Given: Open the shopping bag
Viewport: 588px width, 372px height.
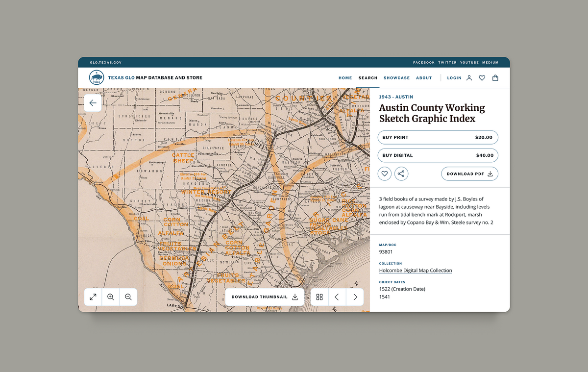Looking at the screenshot, I should click(495, 77).
